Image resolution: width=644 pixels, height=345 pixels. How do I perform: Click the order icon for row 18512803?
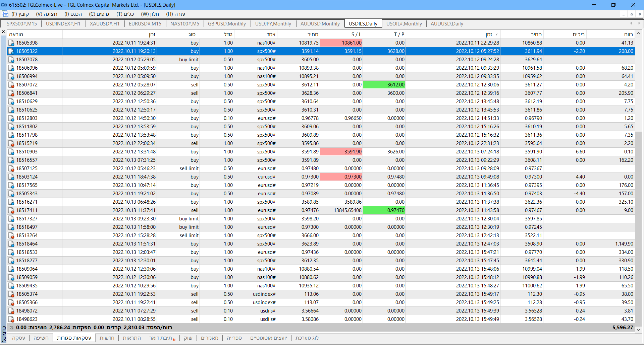click(11, 118)
